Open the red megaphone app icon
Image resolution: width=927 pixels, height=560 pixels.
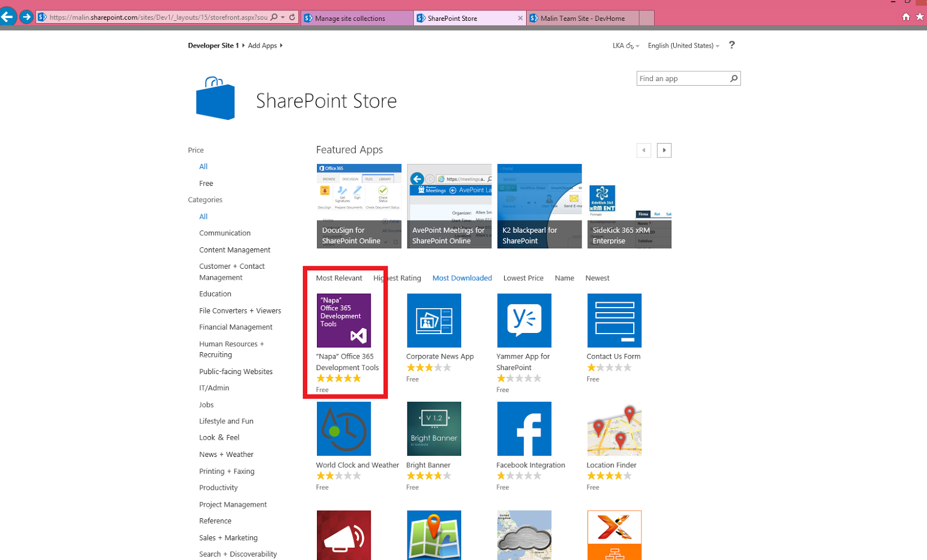tap(344, 535)
